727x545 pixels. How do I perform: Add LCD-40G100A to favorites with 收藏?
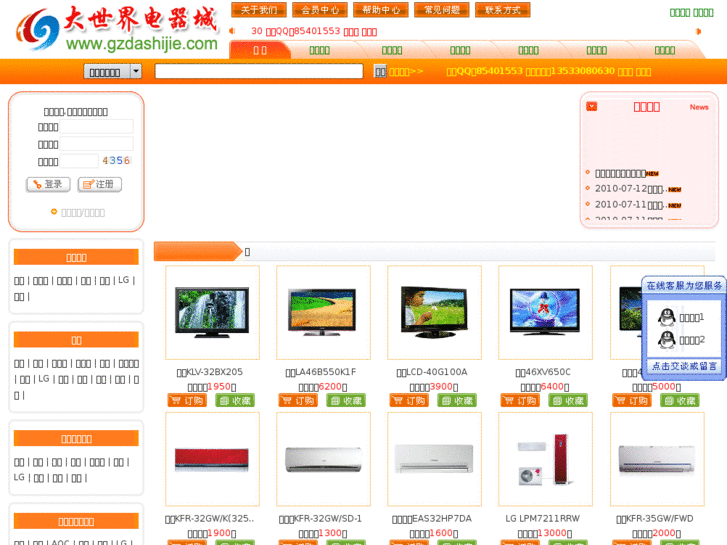pyautogui.click(x=457, y=400)
